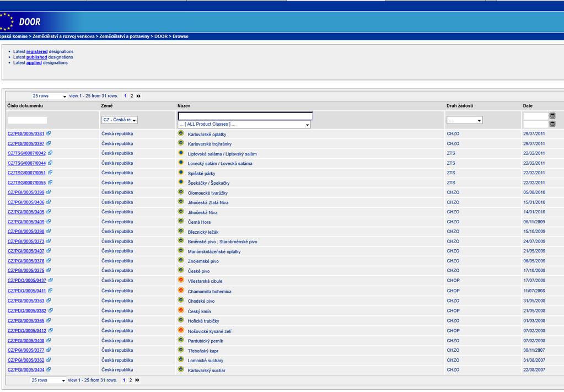Click PGI logo beside Třeboňský kapr
Image resolution: width=564 pixels, height=392 pixels.
[x=181, y=350]
